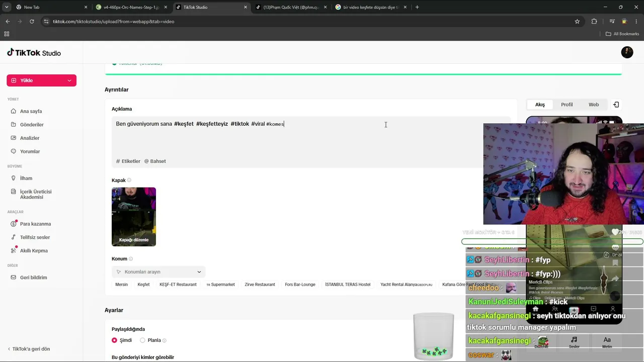
Task: Open the browser media control icon
Action: click(x=612, y=22)
